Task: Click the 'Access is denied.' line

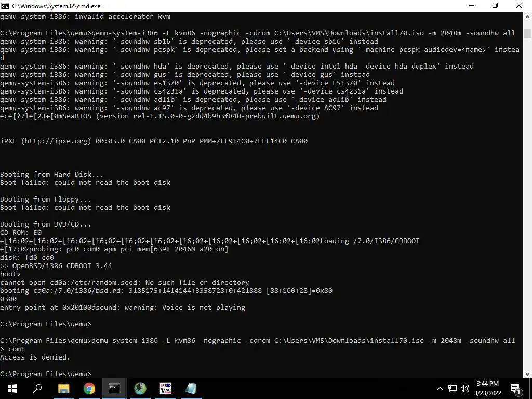Action: (35, 357)
